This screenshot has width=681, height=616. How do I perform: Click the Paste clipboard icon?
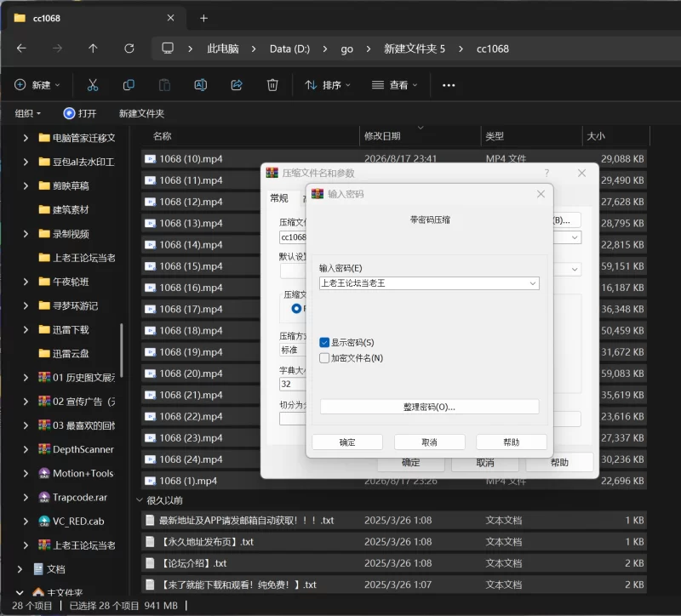click(164, 85)
